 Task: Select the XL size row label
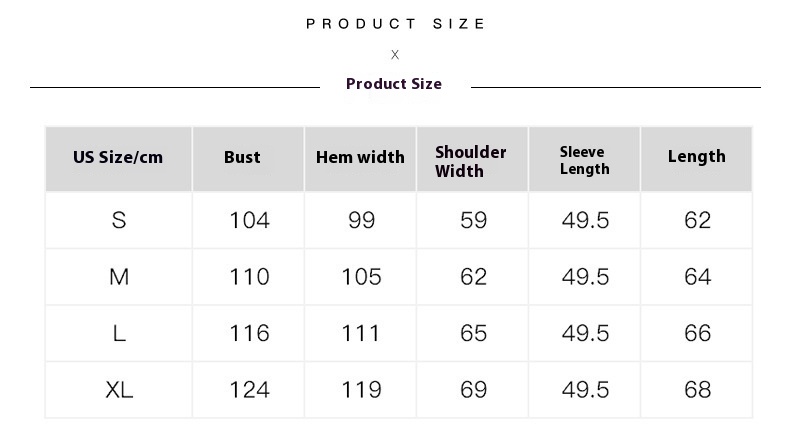tap(119, 390)
